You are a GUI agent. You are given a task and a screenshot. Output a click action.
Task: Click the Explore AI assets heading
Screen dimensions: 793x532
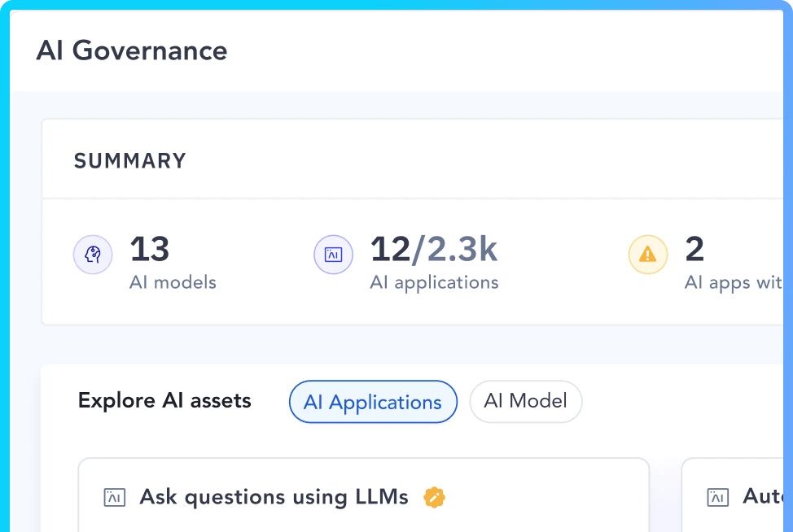coord(164,401)
